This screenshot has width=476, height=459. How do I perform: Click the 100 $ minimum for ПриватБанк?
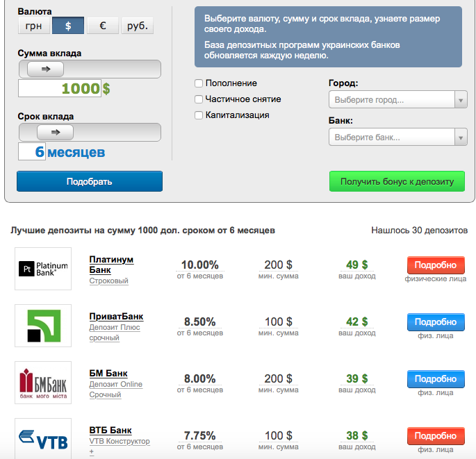279,322
